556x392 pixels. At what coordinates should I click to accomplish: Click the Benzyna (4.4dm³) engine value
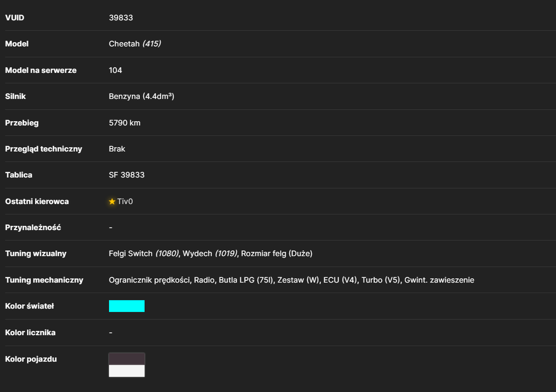point(141,97)
